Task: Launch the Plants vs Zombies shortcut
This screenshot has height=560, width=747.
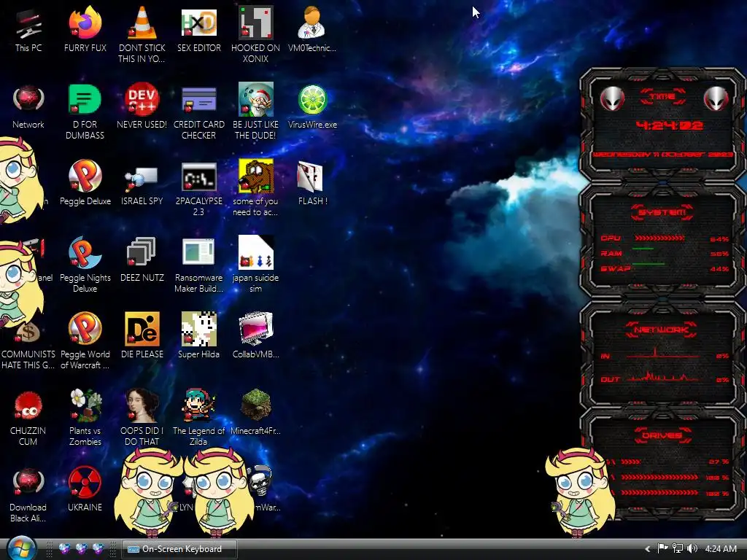Action: pyautogui.click(x=85, y=405)
